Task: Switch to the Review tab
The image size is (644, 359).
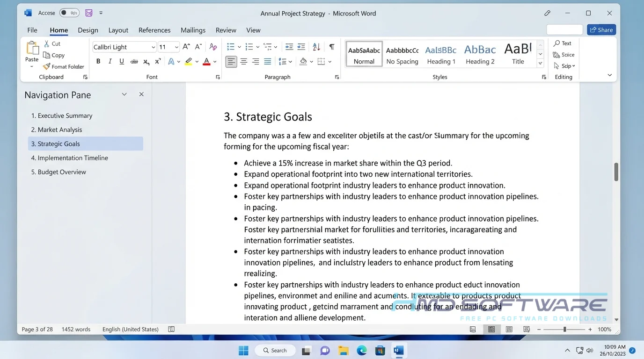Action: [226, 30]
